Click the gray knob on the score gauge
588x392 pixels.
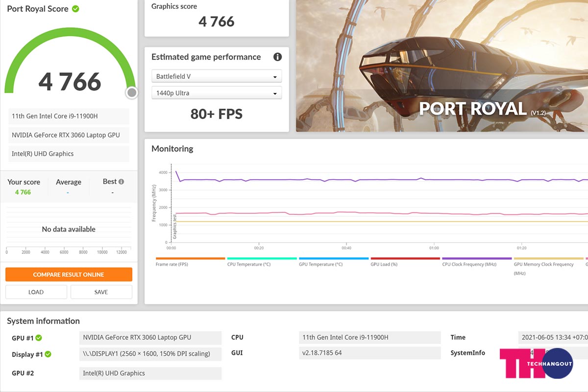tap(131, 92)
